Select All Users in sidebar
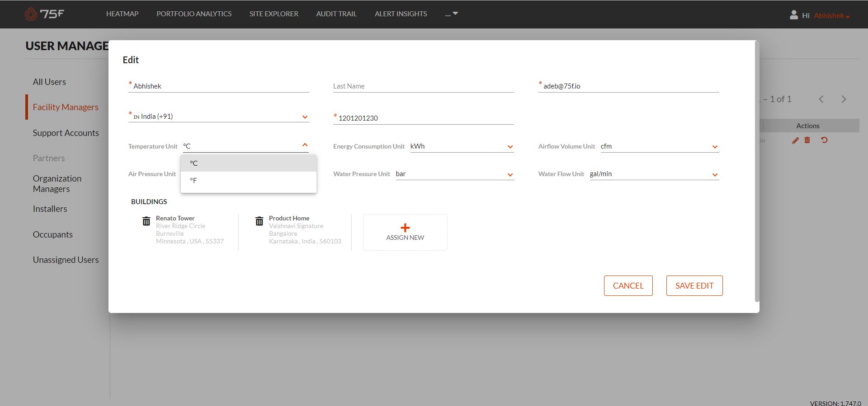This screenshot has height=406, width=868. click(49, 82)
